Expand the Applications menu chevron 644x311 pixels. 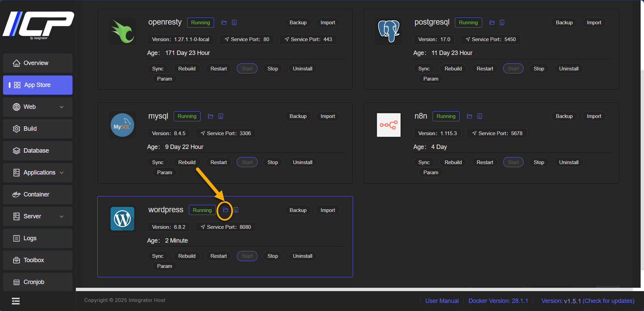62,173
